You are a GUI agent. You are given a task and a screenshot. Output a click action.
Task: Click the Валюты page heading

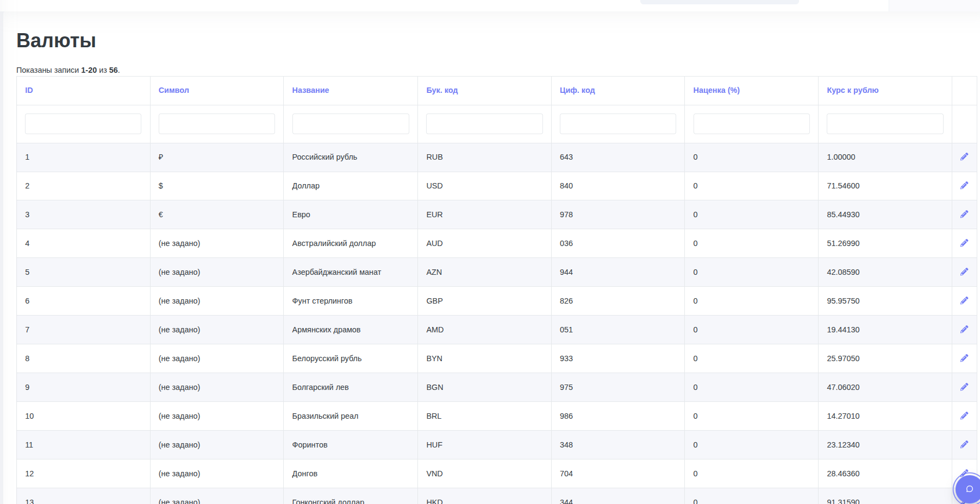[x=56, y=41]
